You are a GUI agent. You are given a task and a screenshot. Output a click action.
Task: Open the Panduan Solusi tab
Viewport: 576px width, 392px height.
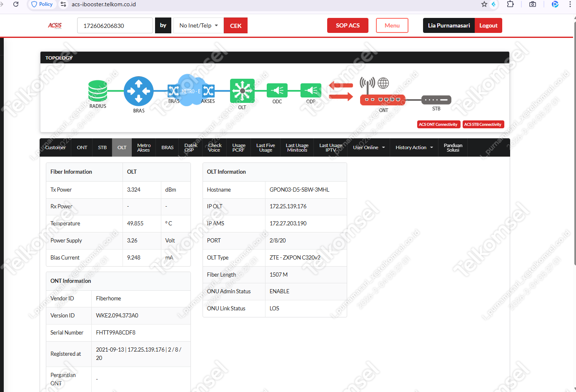click(453, 147)
